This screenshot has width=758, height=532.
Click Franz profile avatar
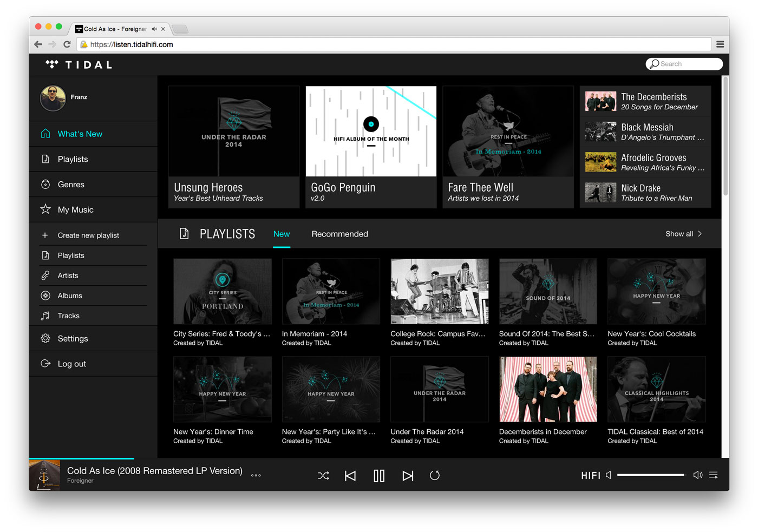[53, 98]
